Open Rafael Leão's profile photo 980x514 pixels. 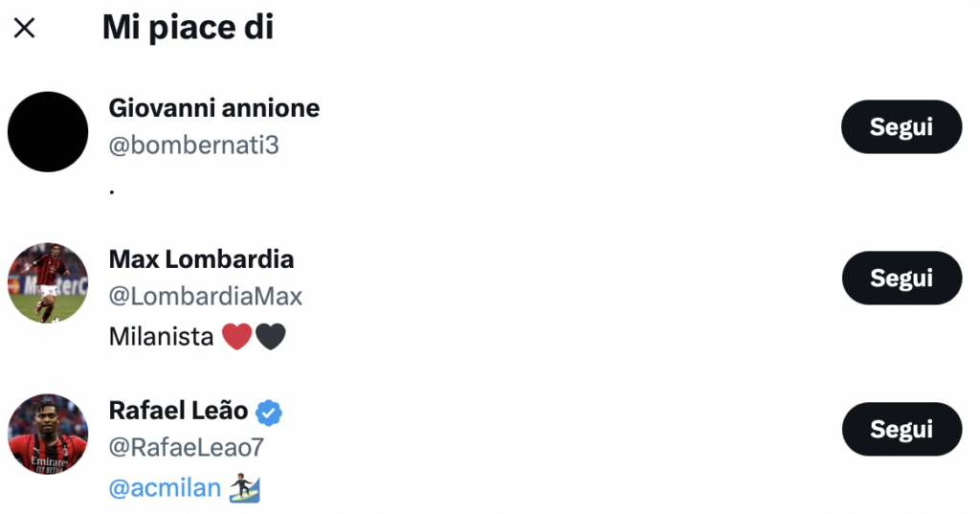point(48,434)
